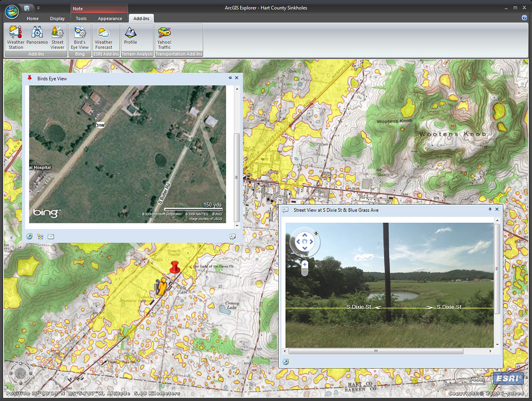Screen dimensions: 532x401
Task: Open the ArcGIS Explorer globe application menu
Action: [12, 12]
